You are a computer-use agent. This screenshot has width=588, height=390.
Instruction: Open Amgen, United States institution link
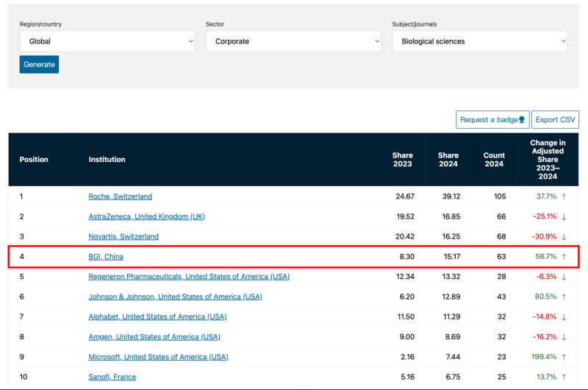(x=154, y=337)
